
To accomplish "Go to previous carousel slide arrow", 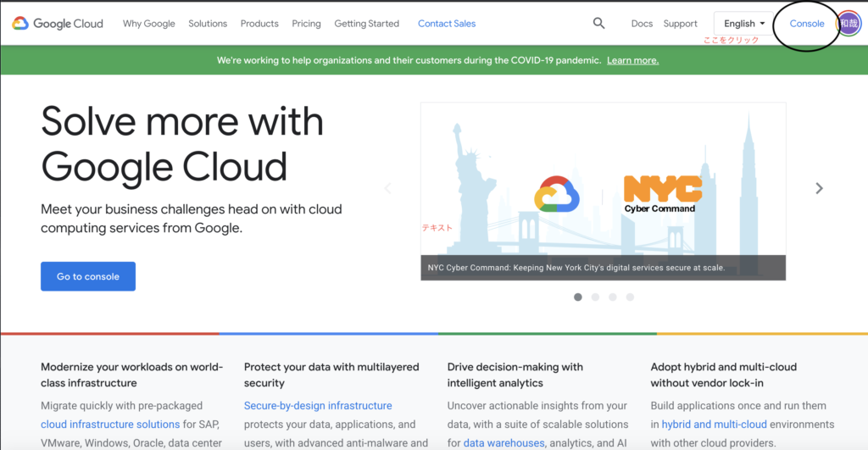I will (x=388, y=188).
